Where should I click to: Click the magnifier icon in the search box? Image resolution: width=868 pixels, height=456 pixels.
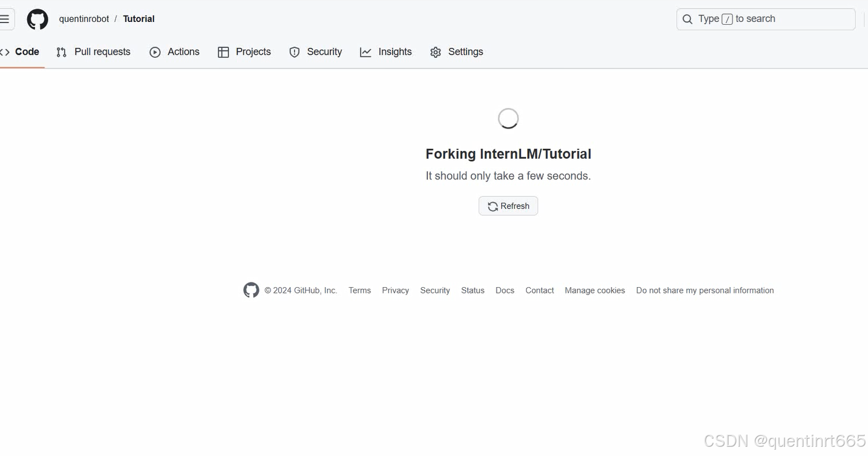pyautogui.click(x=687, y=19)
